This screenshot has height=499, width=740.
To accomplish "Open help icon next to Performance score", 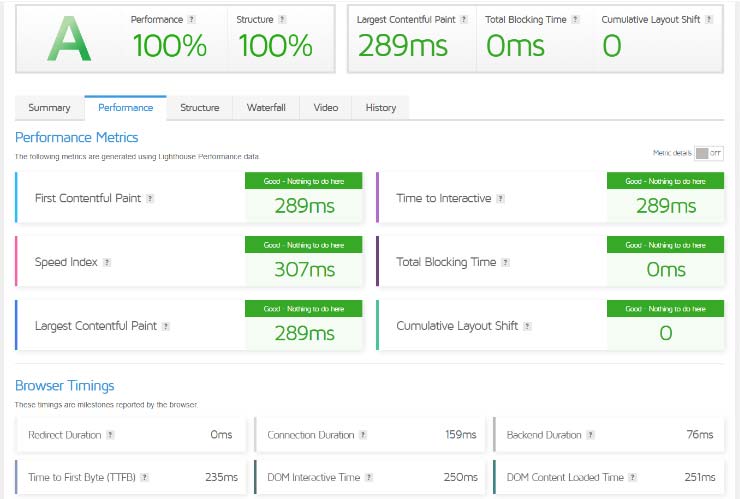I will [x=191, y=19].
